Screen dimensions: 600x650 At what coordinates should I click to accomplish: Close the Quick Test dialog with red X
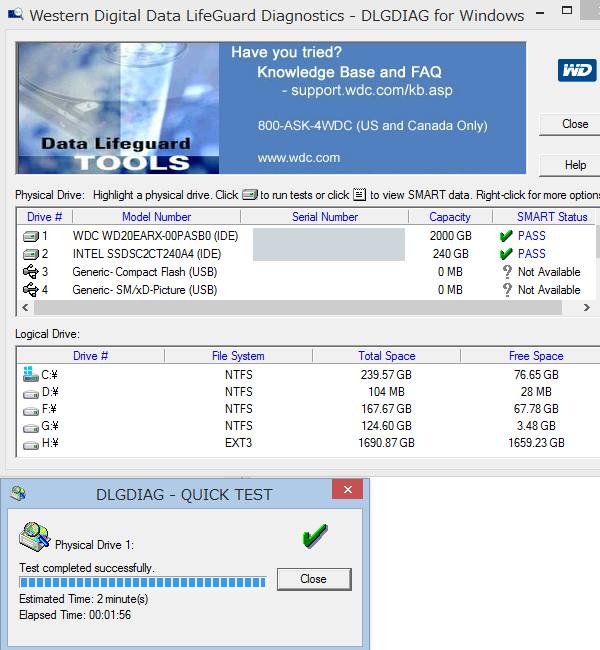(x=347, y=490)
